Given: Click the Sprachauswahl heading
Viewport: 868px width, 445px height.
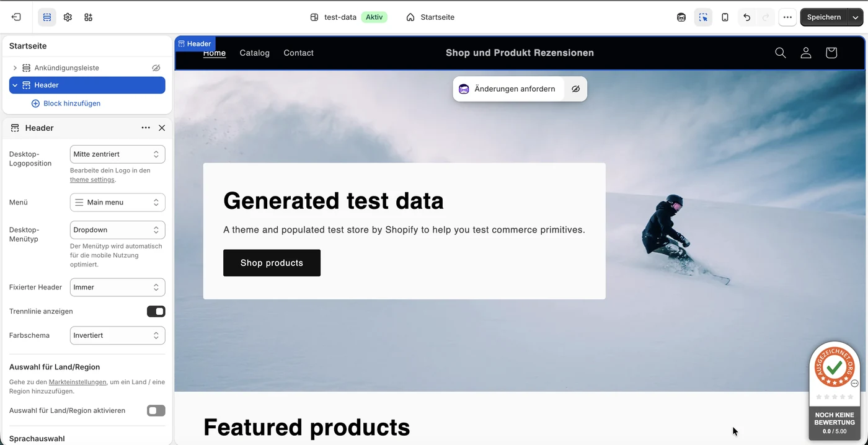Looking at the screenshot, I should (x=37, y=439).
